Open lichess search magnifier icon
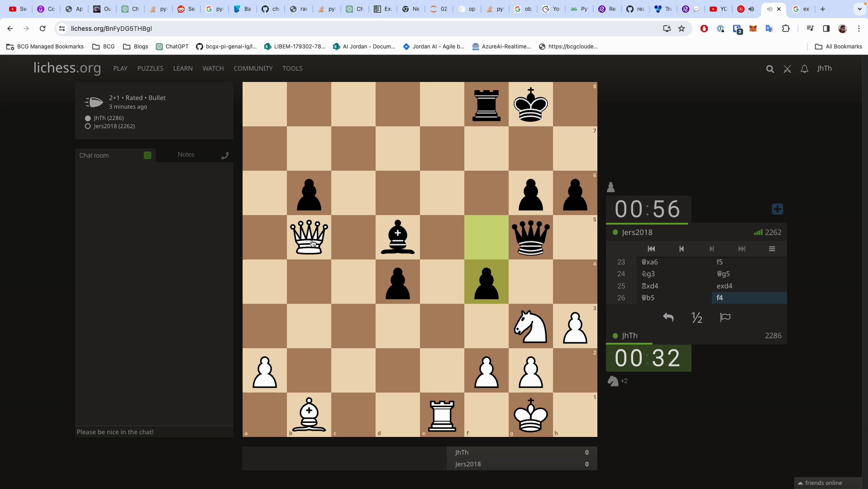Image resolution: width=868 pixels, height=489 pixels. coord(770,69)
